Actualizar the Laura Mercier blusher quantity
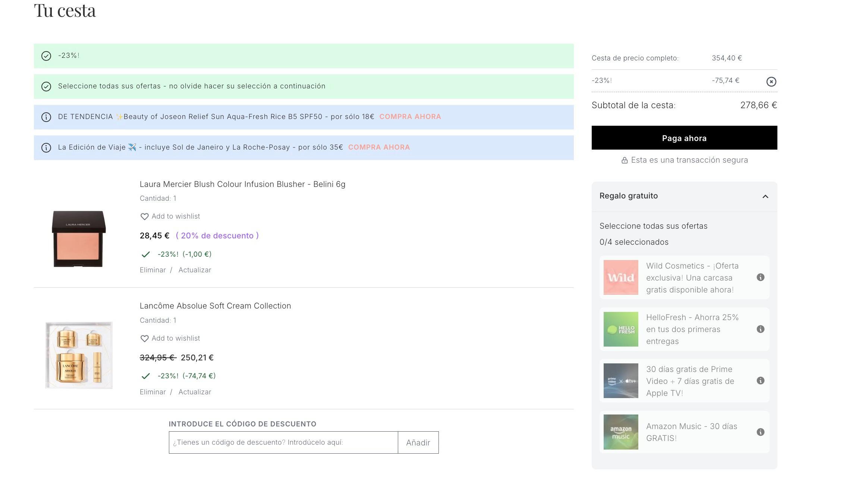 pyautogui.click(x=195, y=270)
